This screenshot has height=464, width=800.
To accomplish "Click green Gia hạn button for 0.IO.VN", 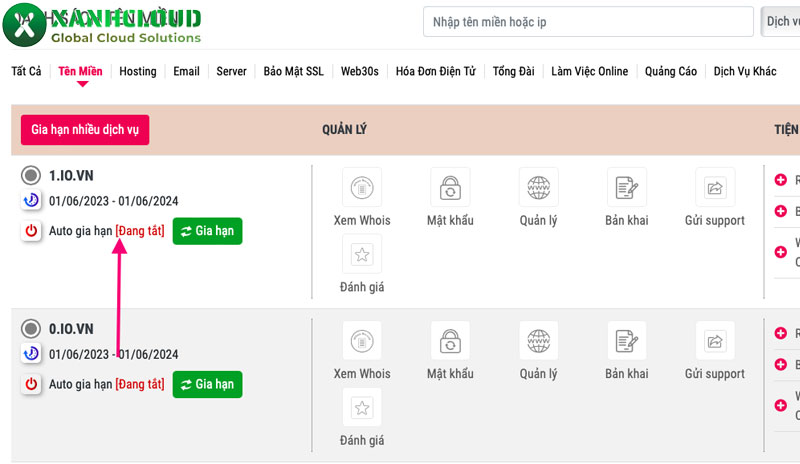I will tap(207, 384).
